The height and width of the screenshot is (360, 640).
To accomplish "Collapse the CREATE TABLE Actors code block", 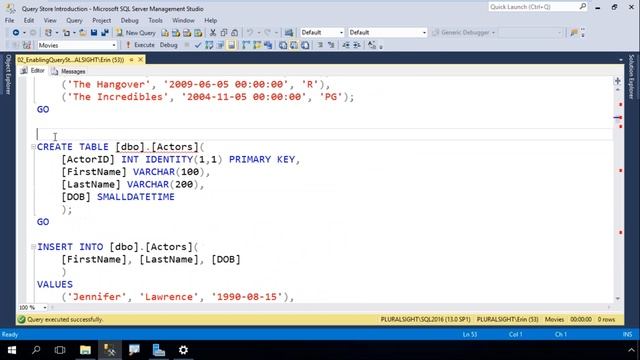I will click(x=33, y=147).
